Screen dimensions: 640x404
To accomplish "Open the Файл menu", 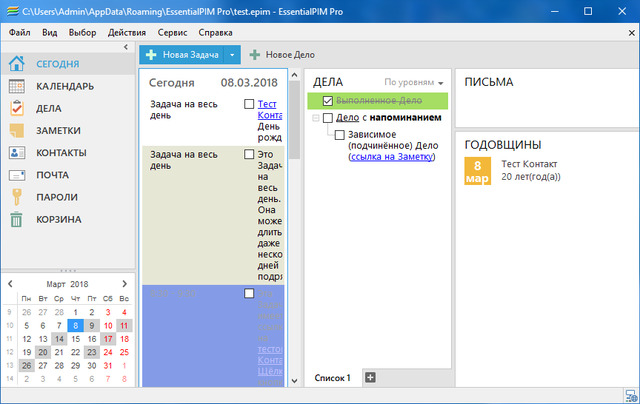I will click(19, 32).
